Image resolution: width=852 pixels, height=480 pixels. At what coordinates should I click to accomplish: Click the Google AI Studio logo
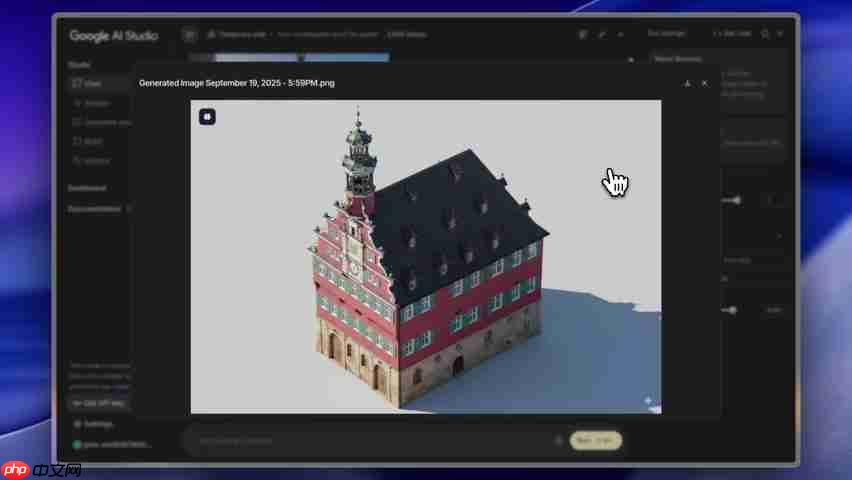pyautogui.click(x=114, y=36)
